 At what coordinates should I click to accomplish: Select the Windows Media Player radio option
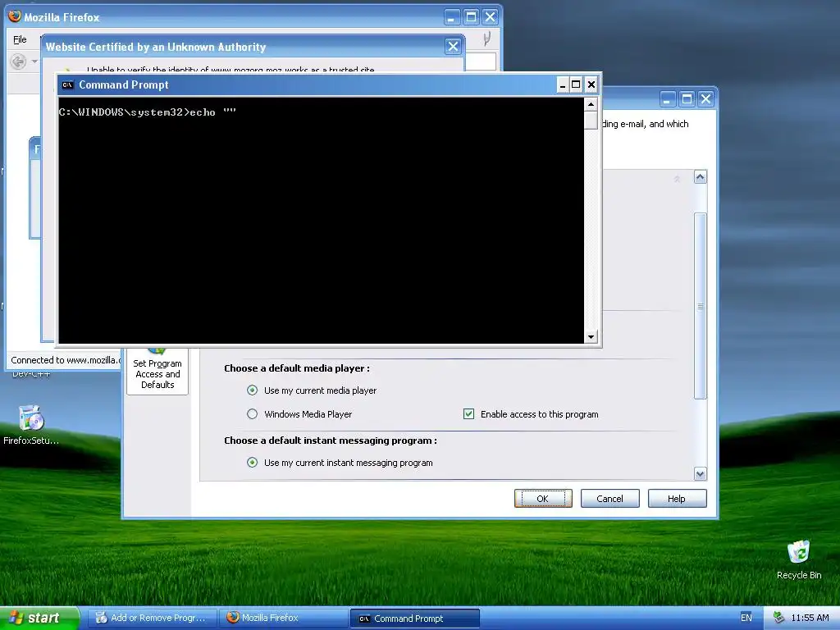(252, 413)
